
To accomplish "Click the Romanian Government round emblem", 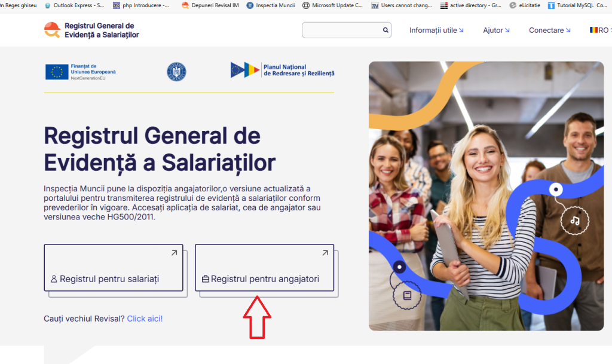I will [176, 72].
